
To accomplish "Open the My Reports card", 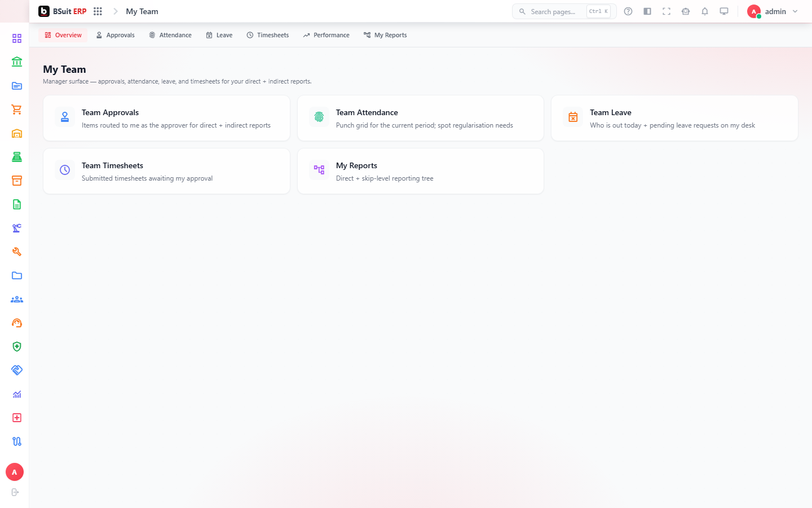I will point(421,171).
